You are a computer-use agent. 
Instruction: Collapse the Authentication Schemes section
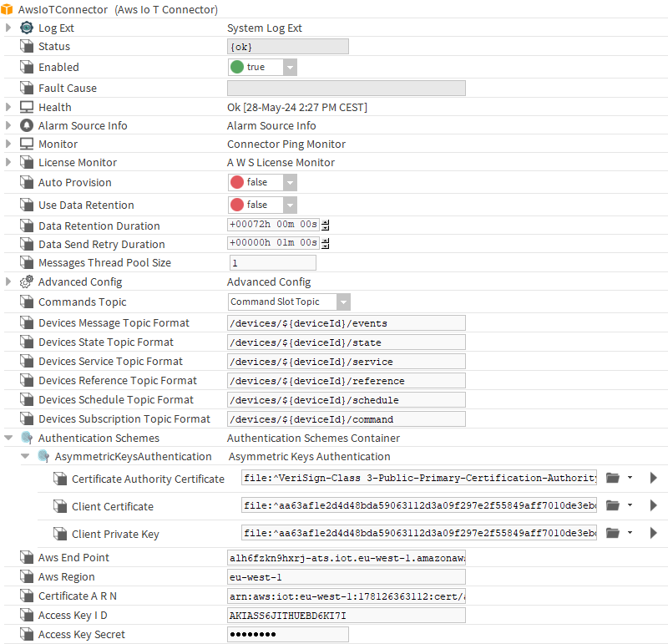(x=8, y=438)
